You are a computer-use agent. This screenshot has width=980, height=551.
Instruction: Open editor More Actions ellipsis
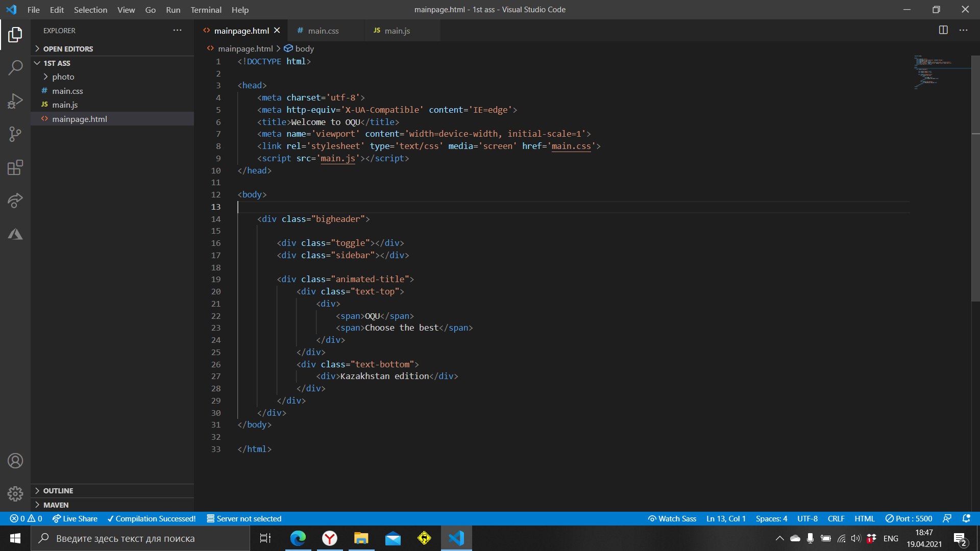[x=963, y=30]
